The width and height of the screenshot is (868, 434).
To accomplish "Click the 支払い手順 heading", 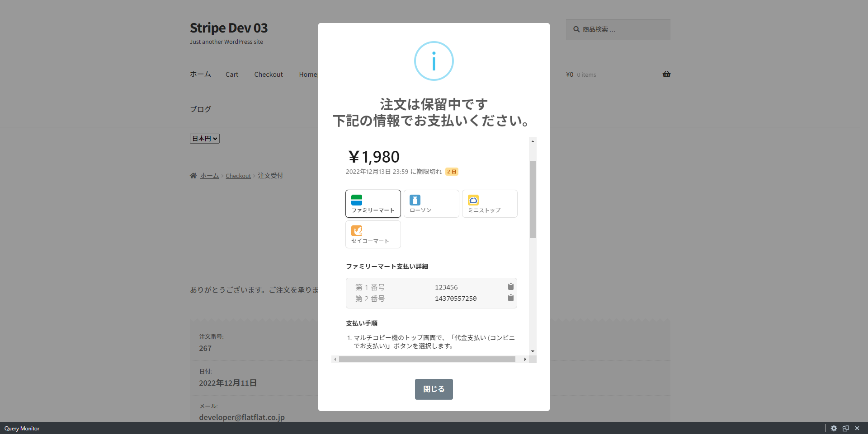I will 362,323.
